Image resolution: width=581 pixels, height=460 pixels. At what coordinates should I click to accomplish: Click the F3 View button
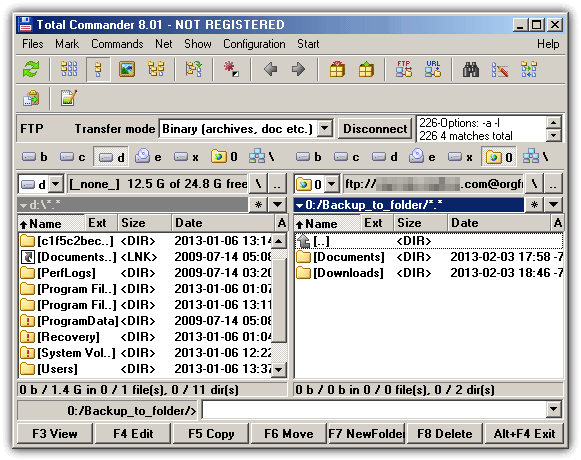55,433
